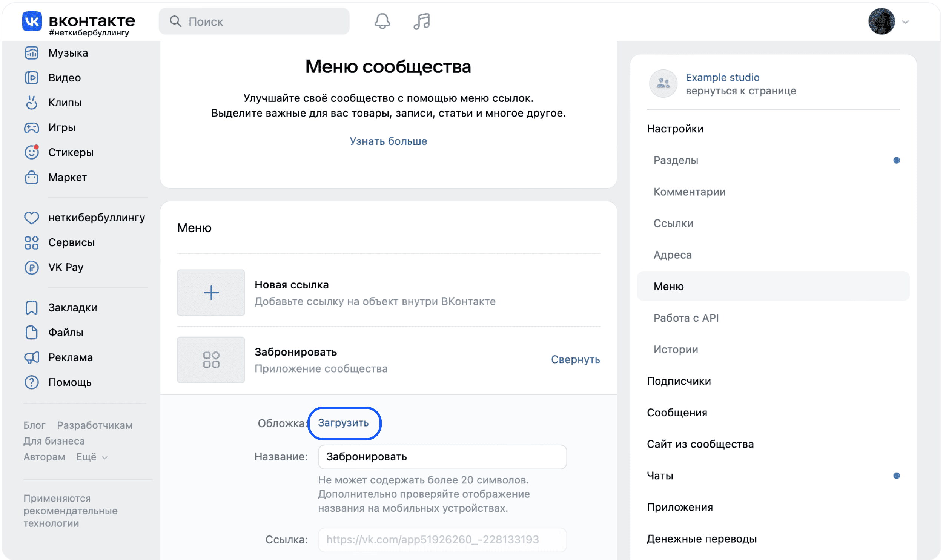
Task: Click the Название input field
Action: pos(442,457)
